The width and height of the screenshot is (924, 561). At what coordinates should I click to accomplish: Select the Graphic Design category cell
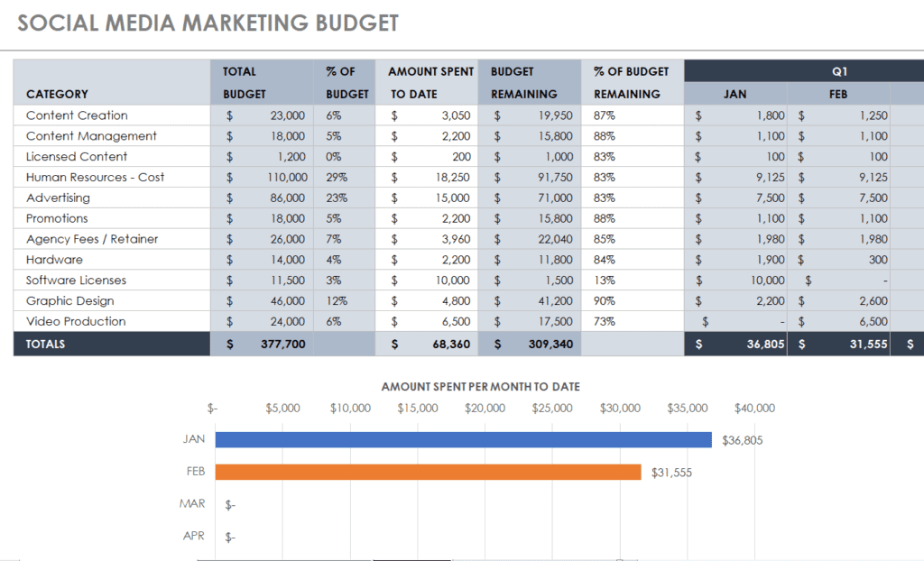pos(111,301)
